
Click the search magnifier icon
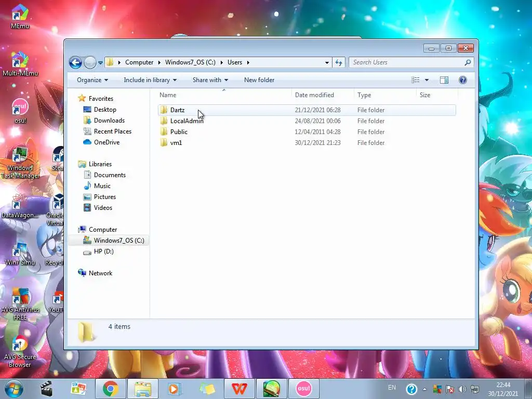pos(468,62)
